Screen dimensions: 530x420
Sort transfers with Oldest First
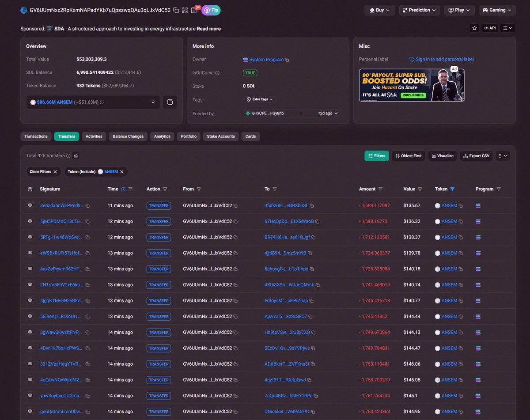[x=409, y=156]
